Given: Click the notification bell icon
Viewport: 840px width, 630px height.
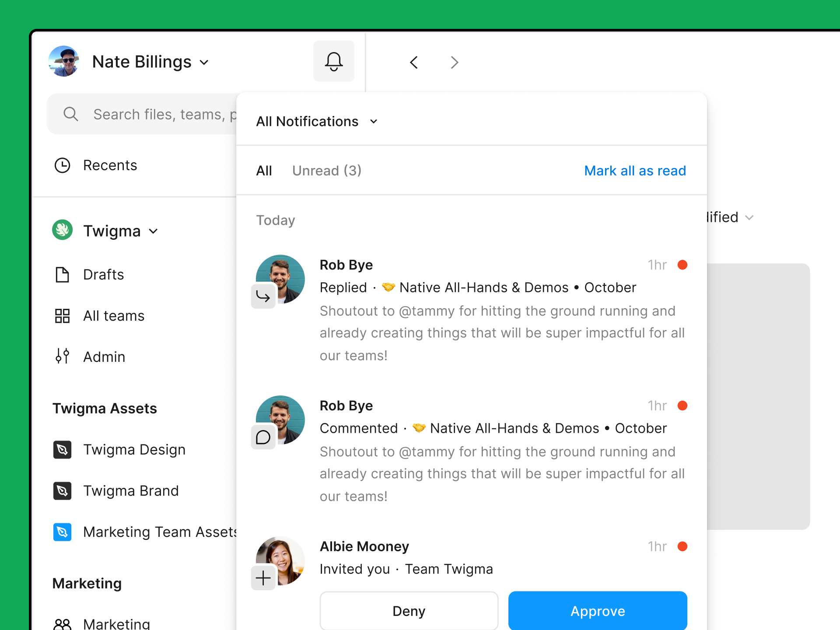Looking at the screenshot, I should click(333, 62).
